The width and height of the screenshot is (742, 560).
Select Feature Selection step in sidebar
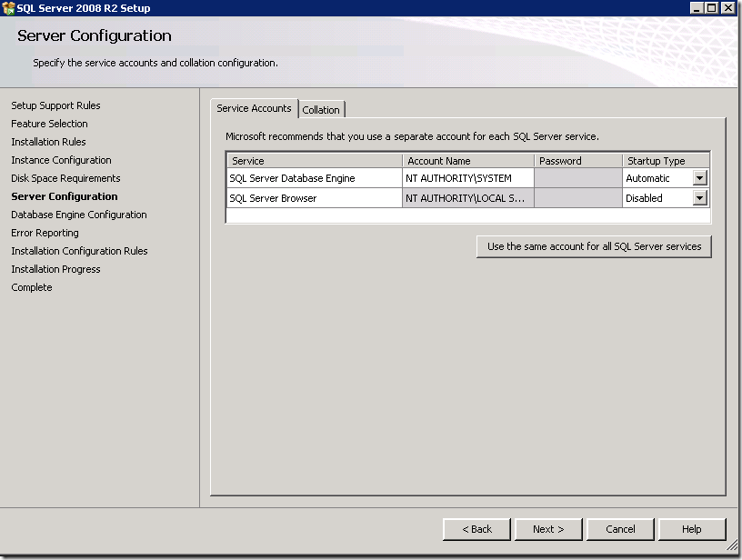[x=50, y=124]
